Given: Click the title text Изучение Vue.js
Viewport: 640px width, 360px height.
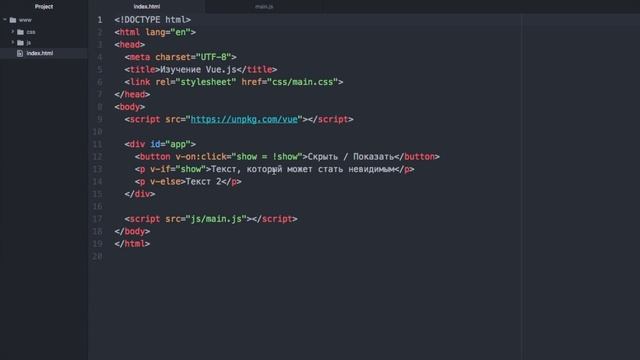Looking at the screenshot, I should click(198, 69).
